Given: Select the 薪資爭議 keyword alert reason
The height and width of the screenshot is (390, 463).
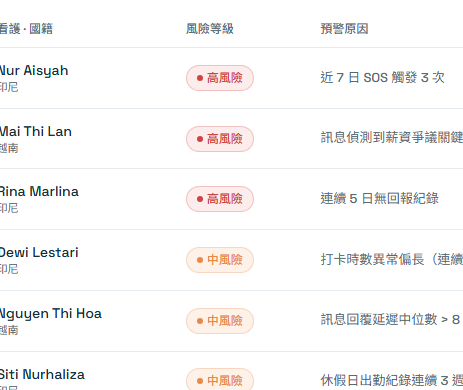Looking at the screenshot, I should tap(392, 137).
